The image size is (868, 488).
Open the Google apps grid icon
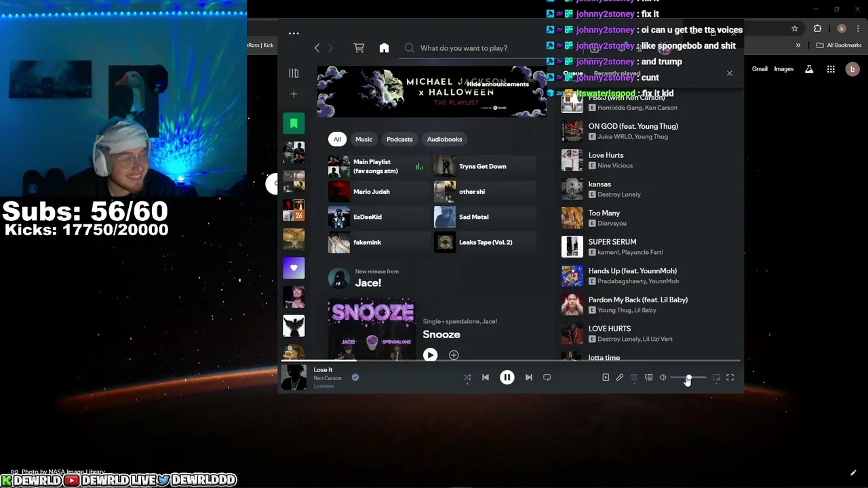pos(831,69)
